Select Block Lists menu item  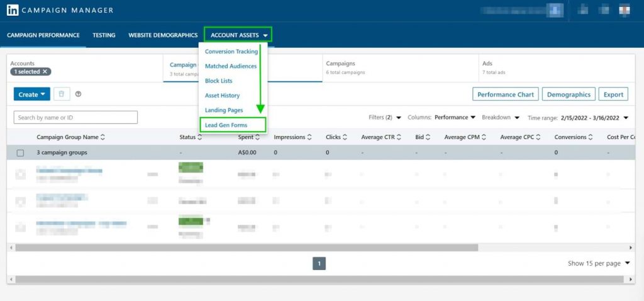pyautogui.click(x=218, y=81)
